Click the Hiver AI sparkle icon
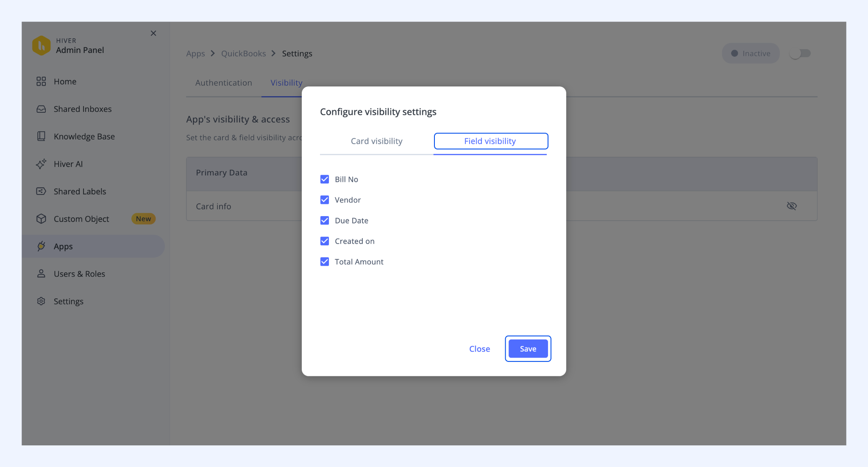This screenshot has height=467, width=868. point(41,164)
